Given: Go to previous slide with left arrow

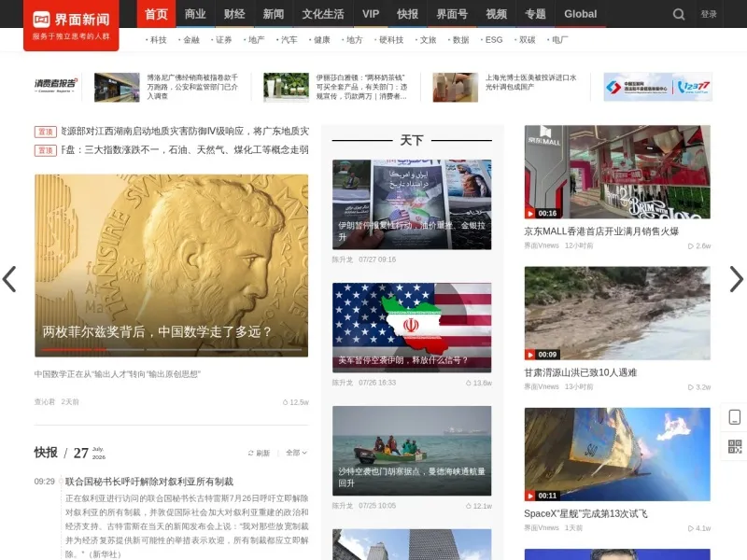Looking at the screenshot, I should (x=9, y=279).
